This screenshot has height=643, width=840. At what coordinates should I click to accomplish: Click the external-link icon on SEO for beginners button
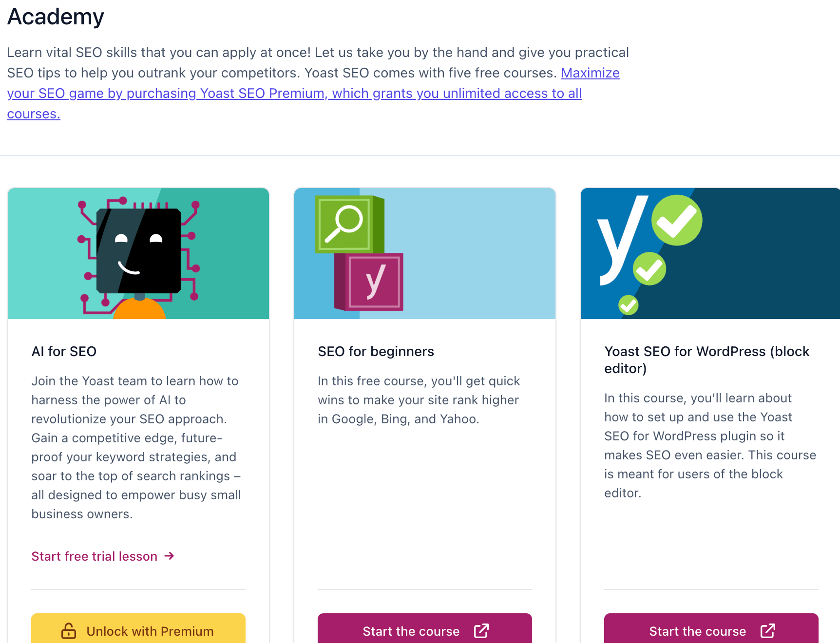click(x=481, y=631)
